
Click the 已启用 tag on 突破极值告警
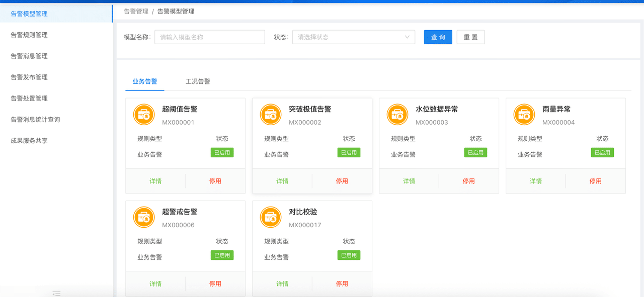pos(349,152)
